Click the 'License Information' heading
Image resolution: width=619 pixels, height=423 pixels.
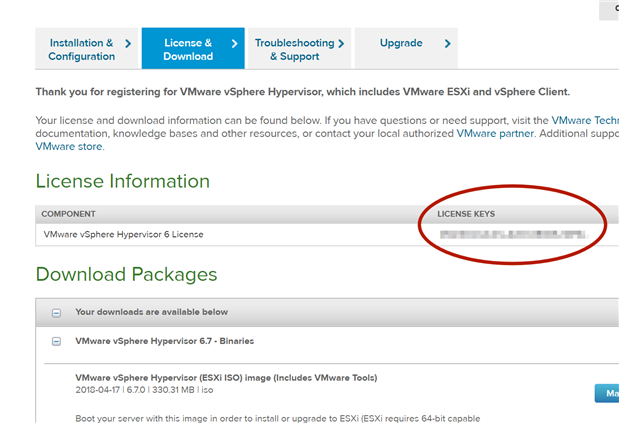pos(122,181)
